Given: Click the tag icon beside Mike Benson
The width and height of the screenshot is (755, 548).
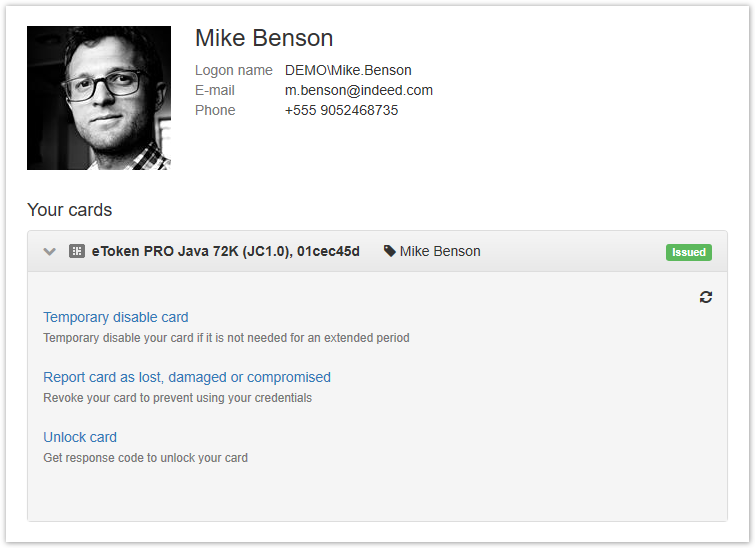Looking at the screenshot, I should [x=389, y=252].
